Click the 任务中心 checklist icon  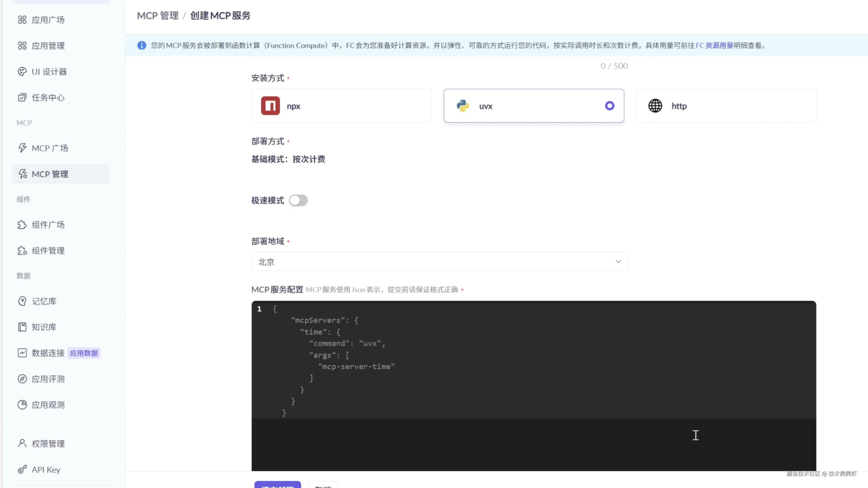coord(22,98)
